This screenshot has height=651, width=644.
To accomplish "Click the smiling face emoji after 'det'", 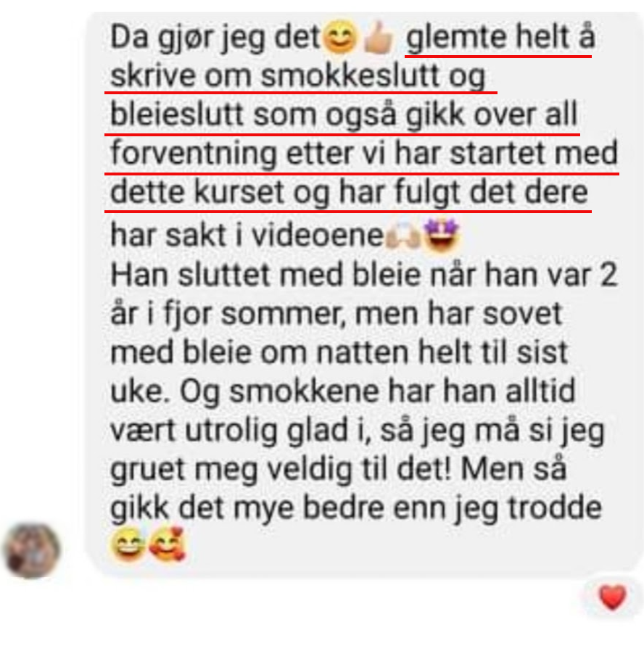I will [x=339, y=37].
